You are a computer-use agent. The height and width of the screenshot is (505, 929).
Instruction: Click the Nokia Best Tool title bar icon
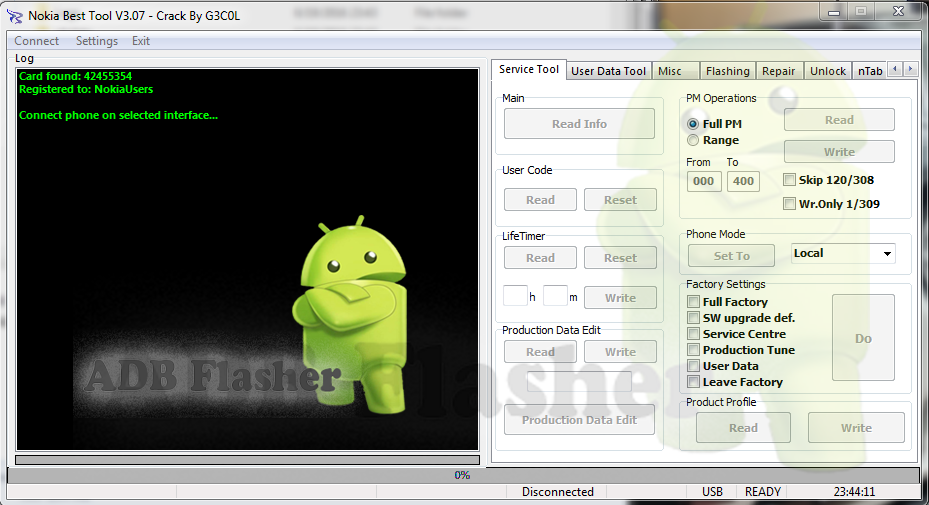coord(14,16)
